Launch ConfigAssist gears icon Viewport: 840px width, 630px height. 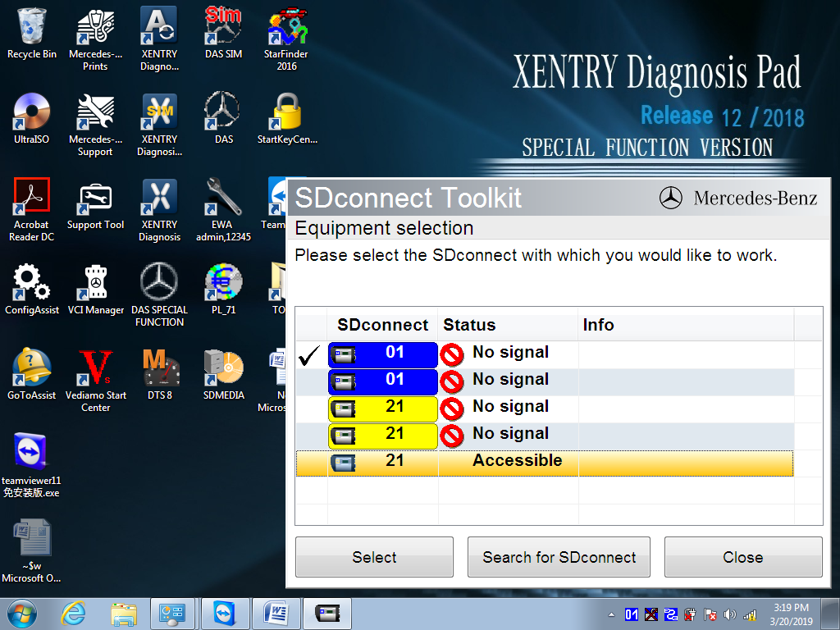32,289
